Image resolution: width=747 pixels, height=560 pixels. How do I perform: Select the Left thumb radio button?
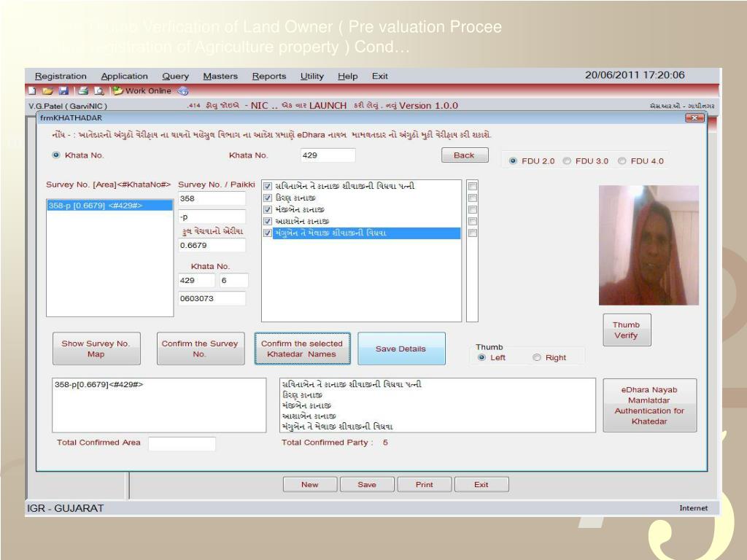[481, 357]
